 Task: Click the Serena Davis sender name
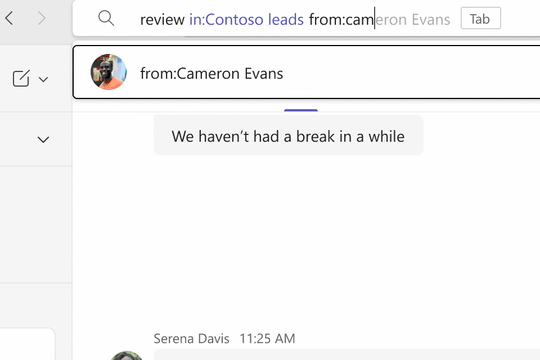191,339
